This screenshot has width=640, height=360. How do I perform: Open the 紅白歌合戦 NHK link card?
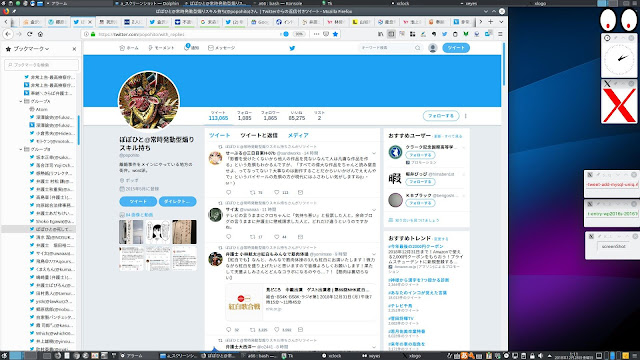tap(301, 302)
